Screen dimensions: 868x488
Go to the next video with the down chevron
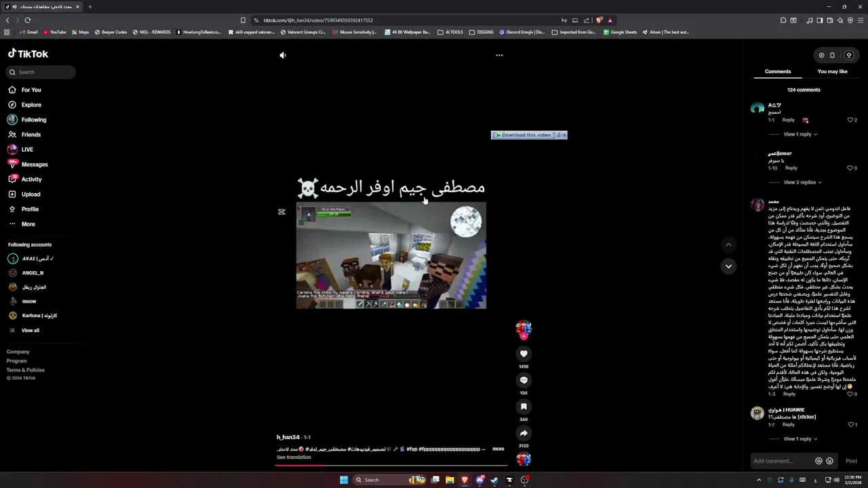[728, 266]
